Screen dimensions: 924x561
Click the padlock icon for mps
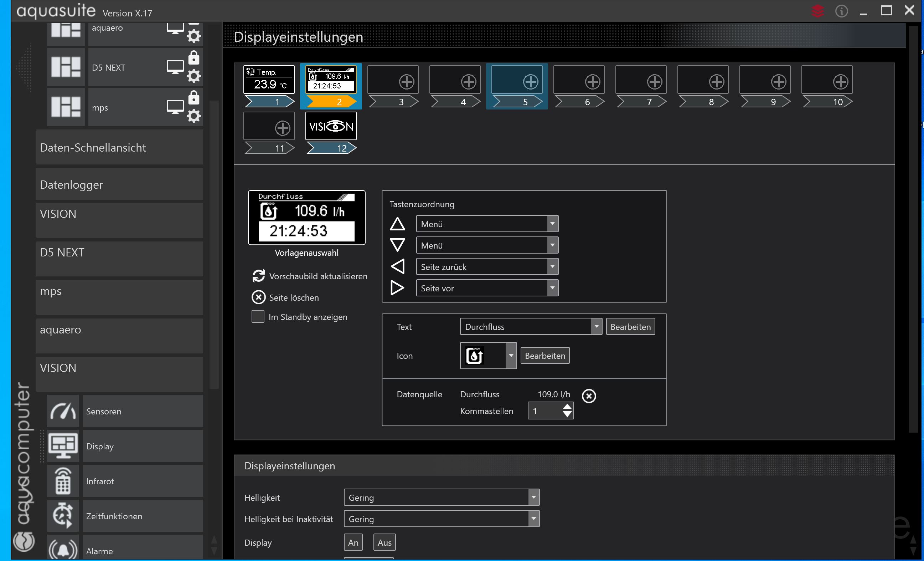click(193, 98)
